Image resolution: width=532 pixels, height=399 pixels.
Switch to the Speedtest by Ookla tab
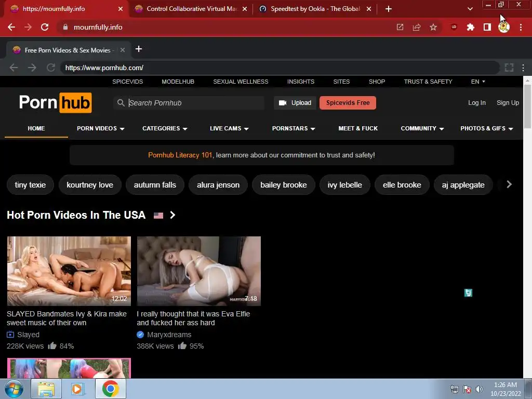click(x=315, y=9)
